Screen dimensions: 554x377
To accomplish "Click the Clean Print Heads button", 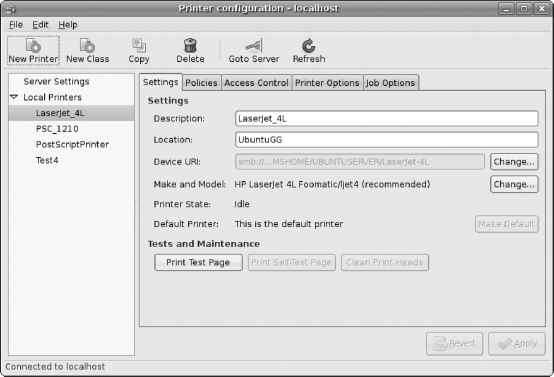I will 385,262.
